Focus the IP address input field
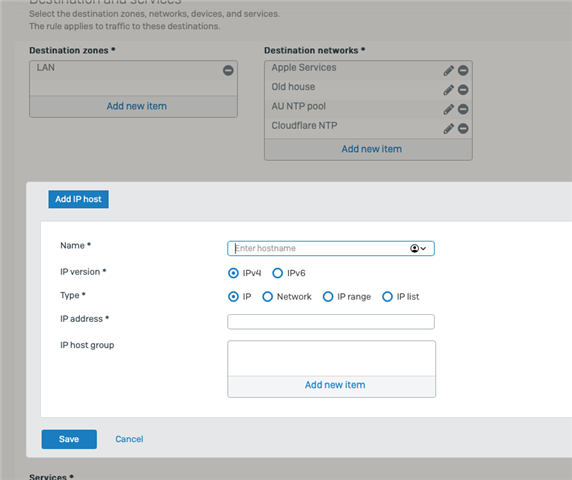The height and width of the screenshot is (480, 572). coord(331,322)
